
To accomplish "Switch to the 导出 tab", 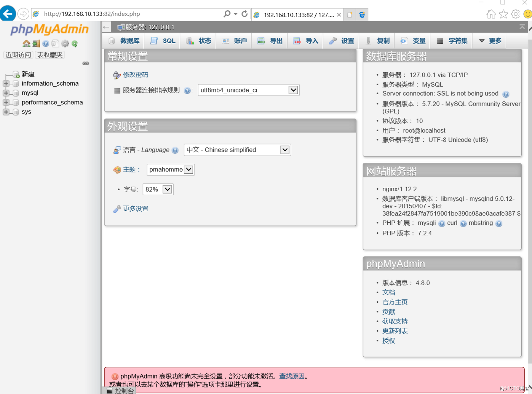I will 270,41.
